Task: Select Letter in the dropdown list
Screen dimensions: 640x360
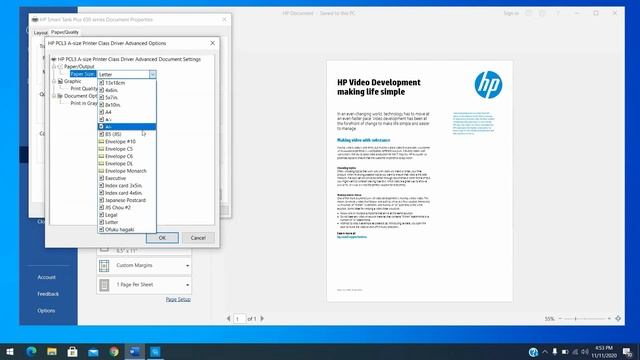Action: 127,222
